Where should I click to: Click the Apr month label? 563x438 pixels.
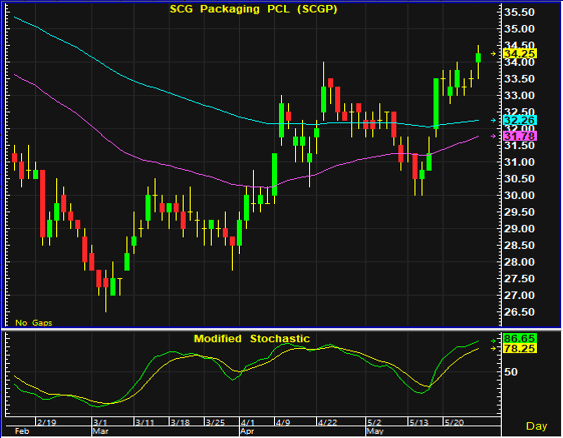tap(247, 431)
